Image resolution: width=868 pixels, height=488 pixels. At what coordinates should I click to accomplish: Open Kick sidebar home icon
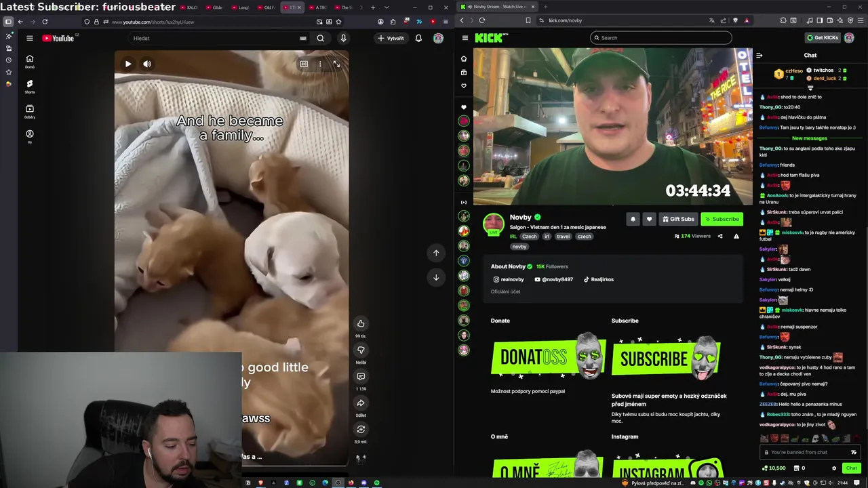click(464, 58)
